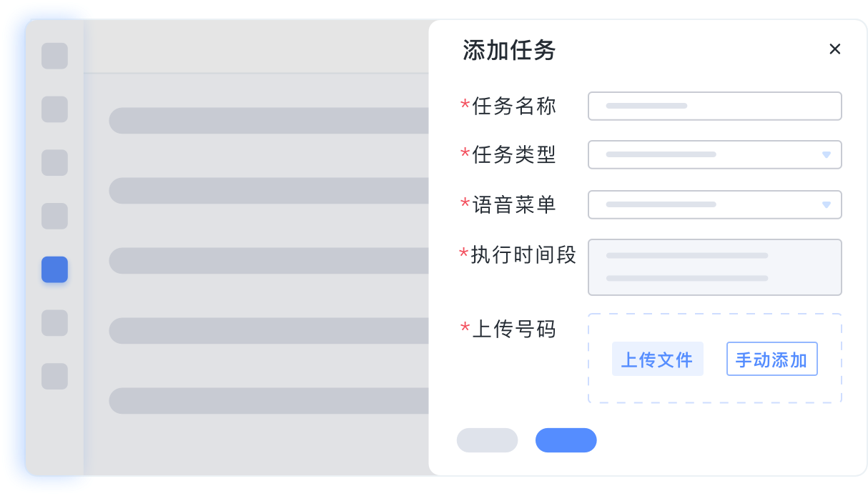Click the blue highlighted sidebar icon
Screen dimensions: 868x496
click(x=54, y=269)
